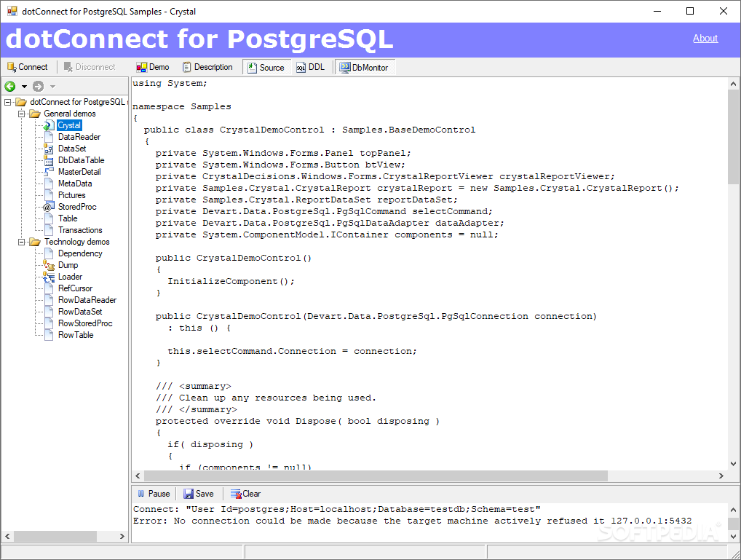The height and width of the screenshot is (560, 741).
Task: Click the Table page icon
Action: pyautogui.click(x=49, y=218)
